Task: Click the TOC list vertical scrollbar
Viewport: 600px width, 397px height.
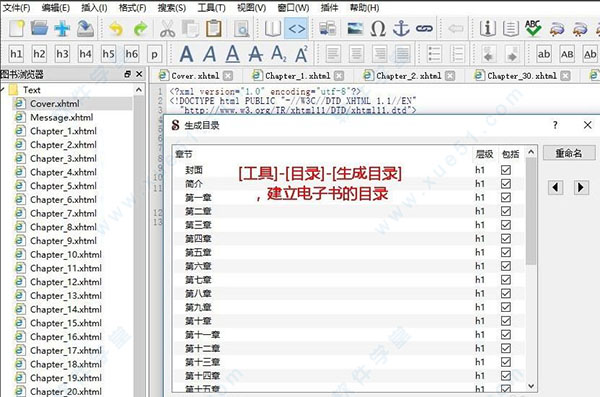Action: click(x=531, y=211)
